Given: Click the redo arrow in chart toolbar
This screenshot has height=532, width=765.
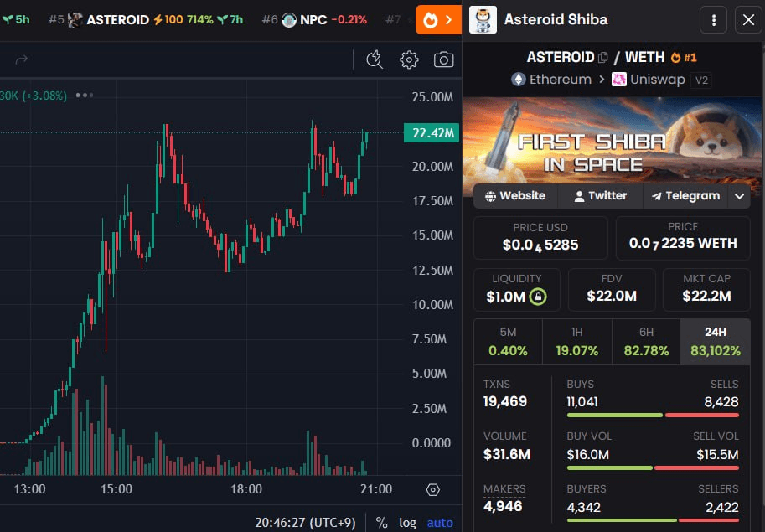Looking at the screenshot, I should (22, 59).
